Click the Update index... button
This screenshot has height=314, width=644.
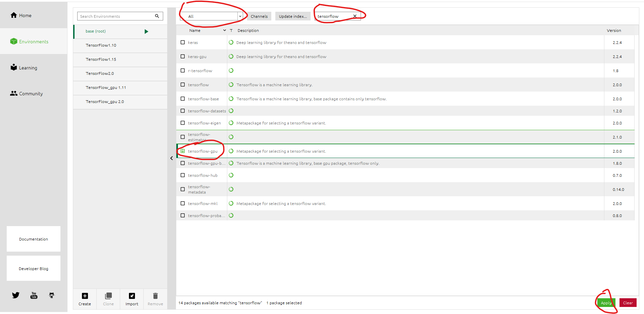(293, 16)
